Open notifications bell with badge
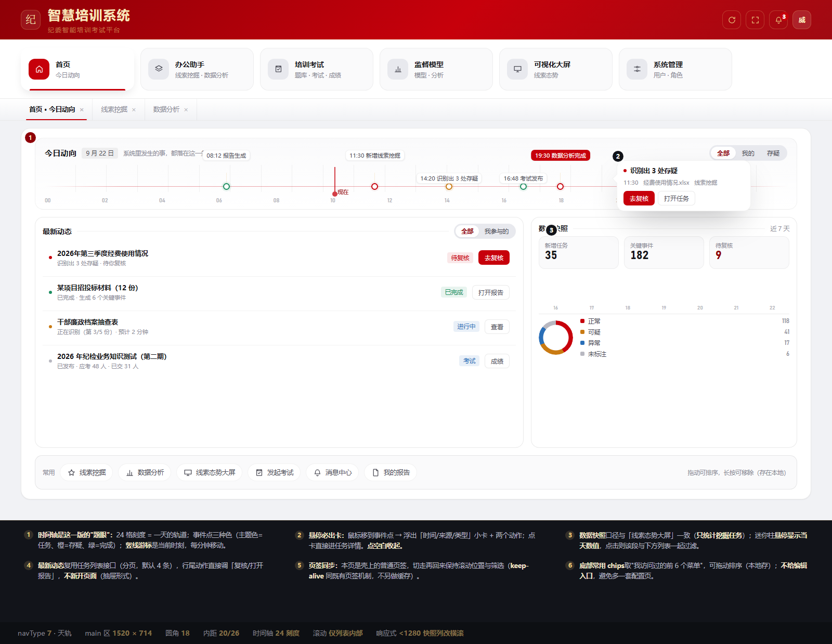 [778, 20]
